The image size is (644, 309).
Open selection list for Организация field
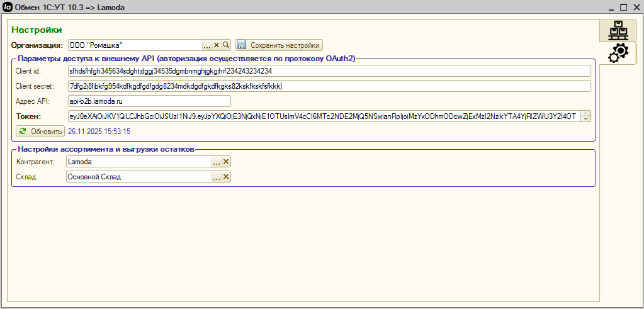point(207,45)
